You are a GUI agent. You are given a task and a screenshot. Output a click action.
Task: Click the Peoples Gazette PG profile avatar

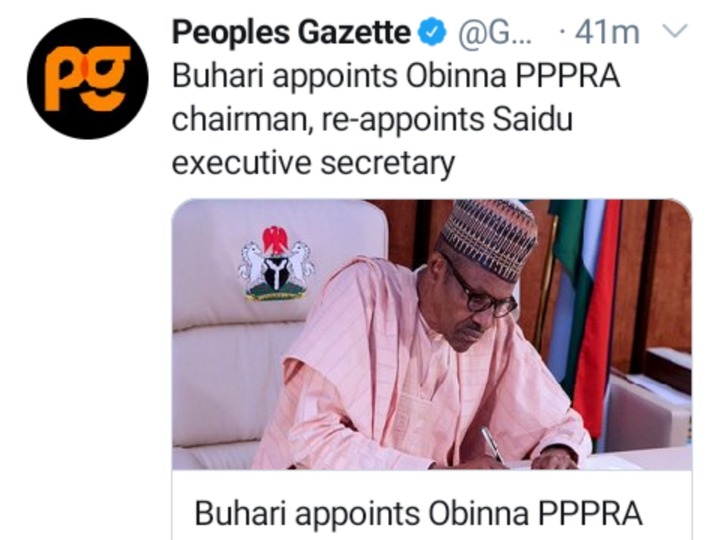point(88,78)
